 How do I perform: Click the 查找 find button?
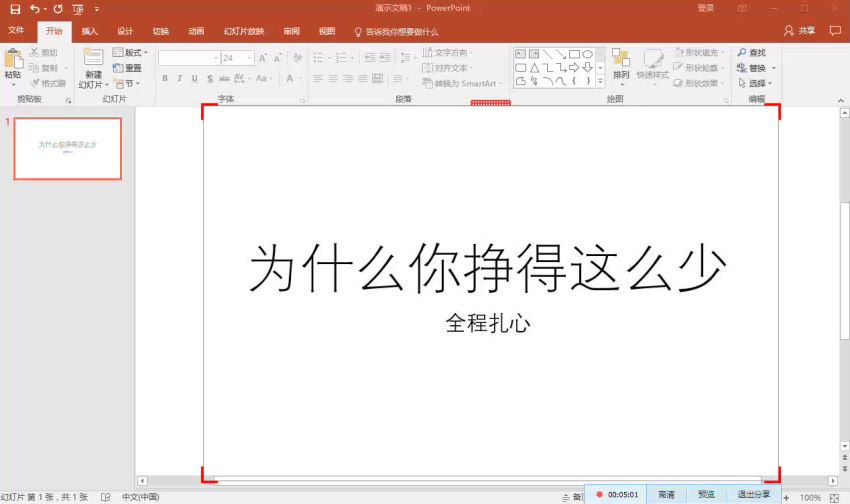[x=751, y=53]
